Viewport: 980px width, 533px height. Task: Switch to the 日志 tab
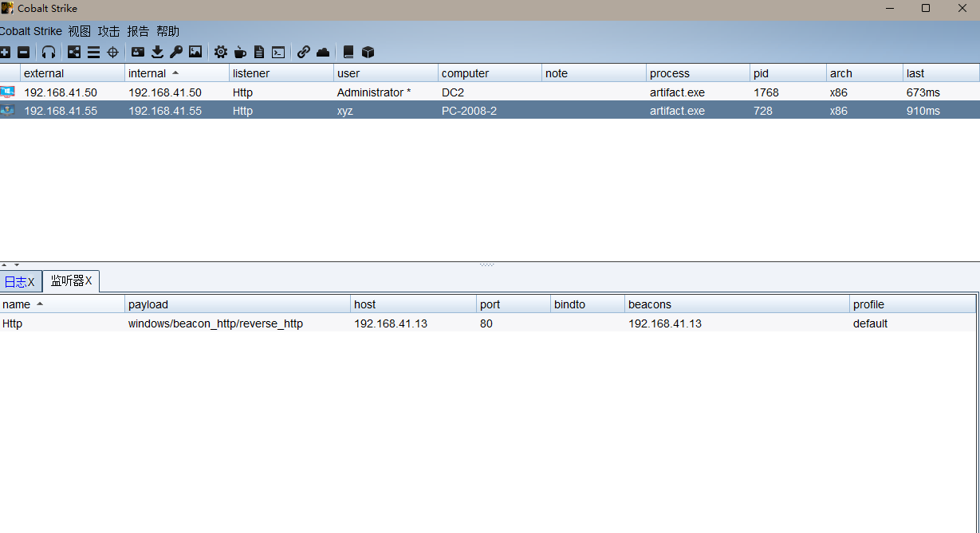[x=20, y=281]
